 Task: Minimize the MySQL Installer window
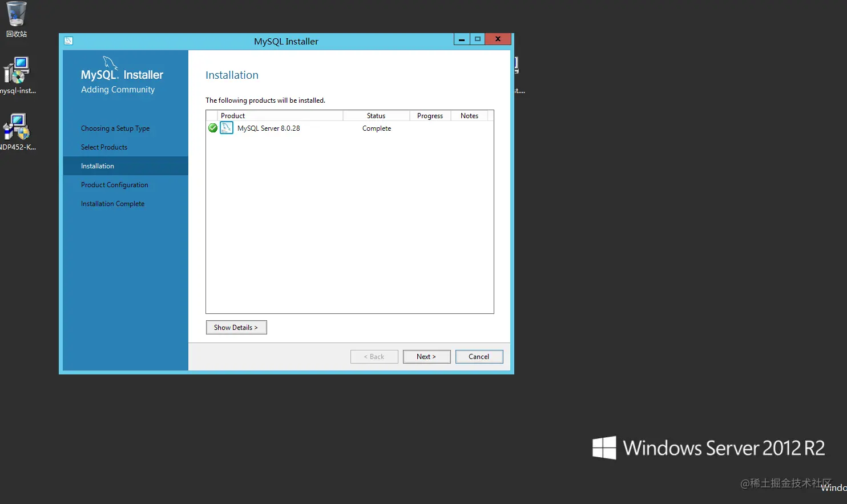pos(462,39)
